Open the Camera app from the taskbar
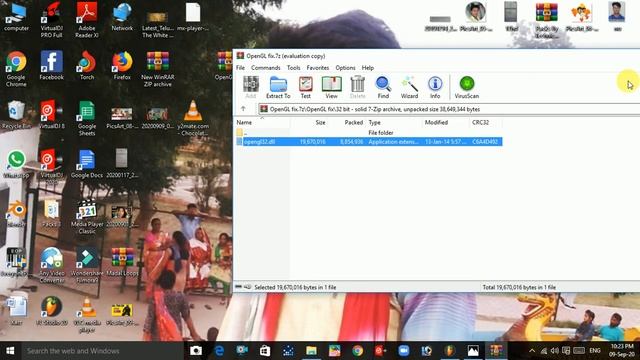The width and height of the screenshot is (640, 360). [196, 351]
